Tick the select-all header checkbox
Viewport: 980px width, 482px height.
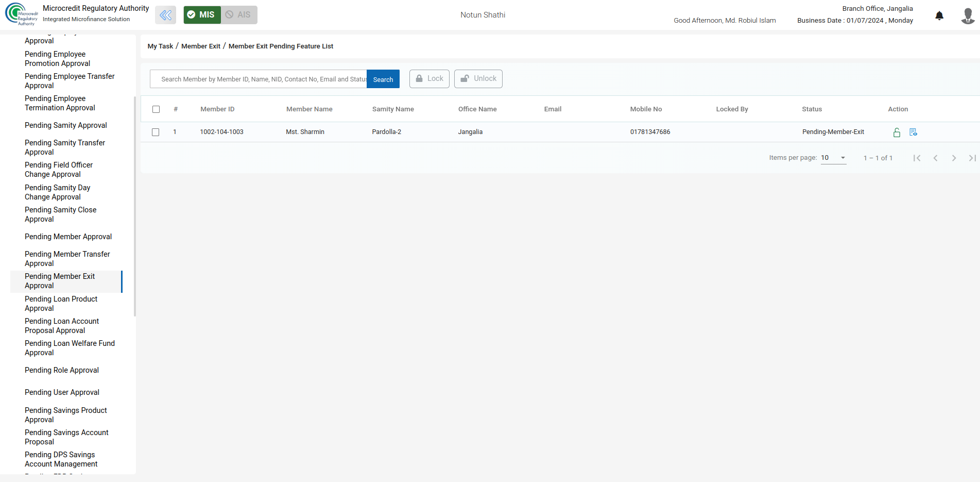[156, 109]
